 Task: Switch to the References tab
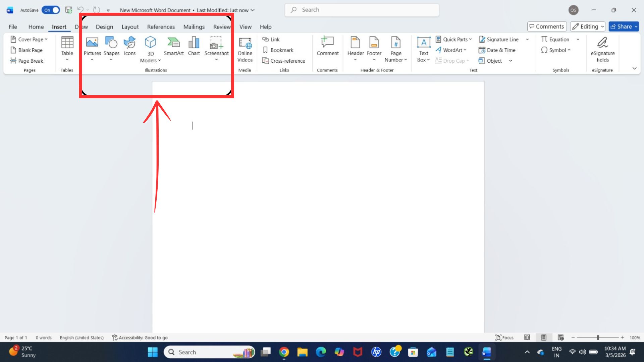[161, 27]
